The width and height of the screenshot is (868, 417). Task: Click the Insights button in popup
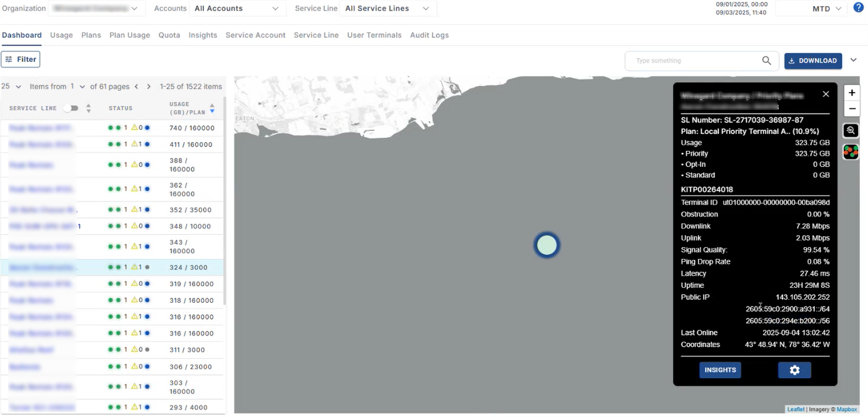coord(720,370)
